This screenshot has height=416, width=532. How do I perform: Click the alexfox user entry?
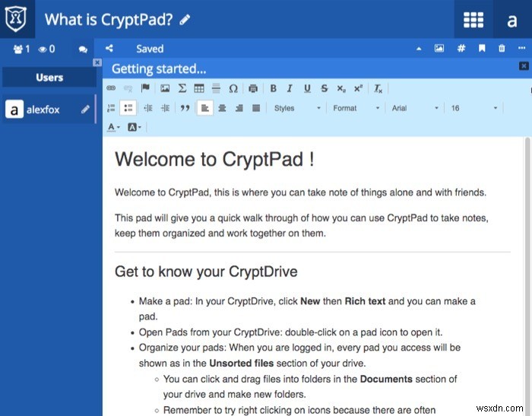click(49, 110)
